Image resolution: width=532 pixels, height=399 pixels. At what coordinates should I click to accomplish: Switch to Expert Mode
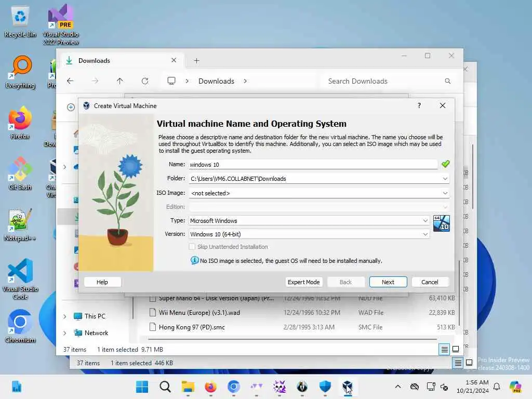click(303, 282)
